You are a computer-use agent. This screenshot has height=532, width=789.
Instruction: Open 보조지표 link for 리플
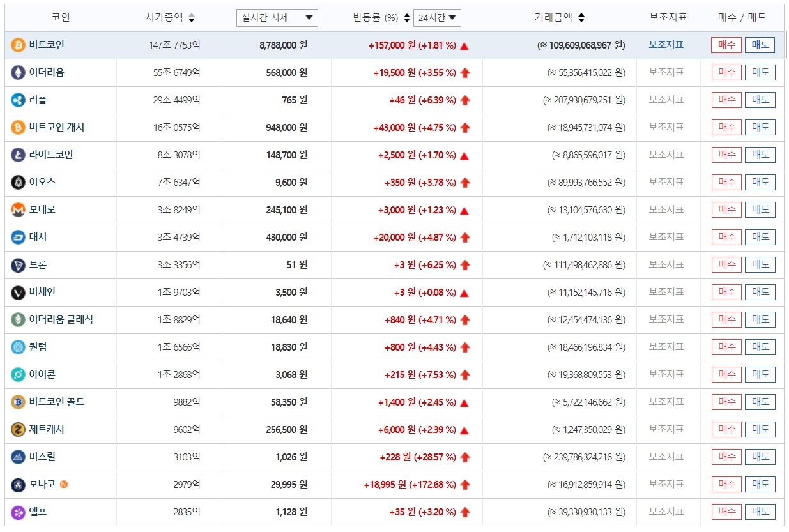[666, 100]
